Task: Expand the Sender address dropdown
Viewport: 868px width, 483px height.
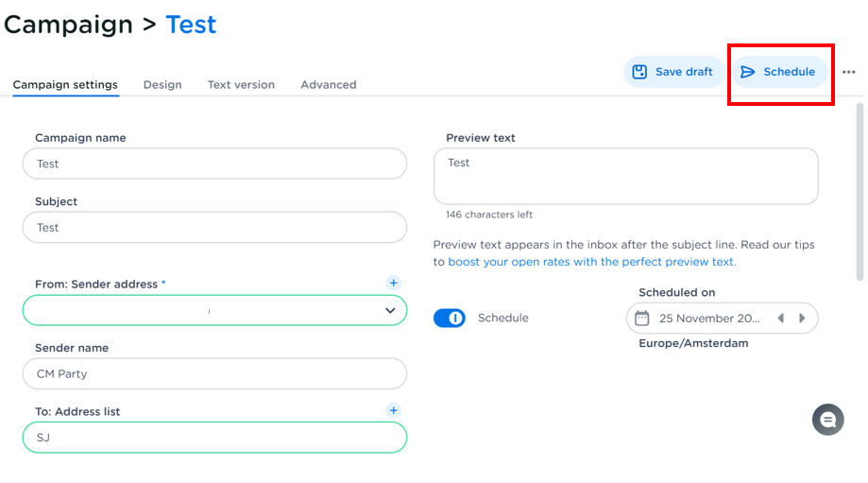Action: coord(390,310)
